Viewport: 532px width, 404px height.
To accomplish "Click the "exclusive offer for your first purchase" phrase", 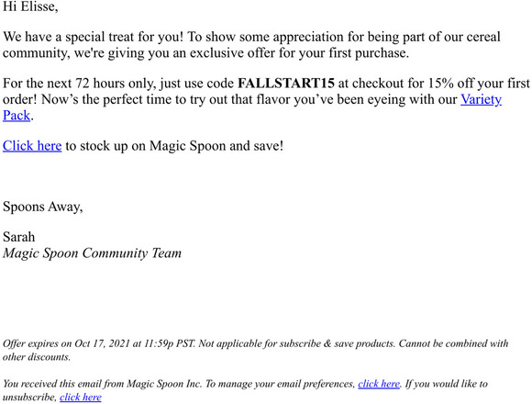I will [299, 53].
